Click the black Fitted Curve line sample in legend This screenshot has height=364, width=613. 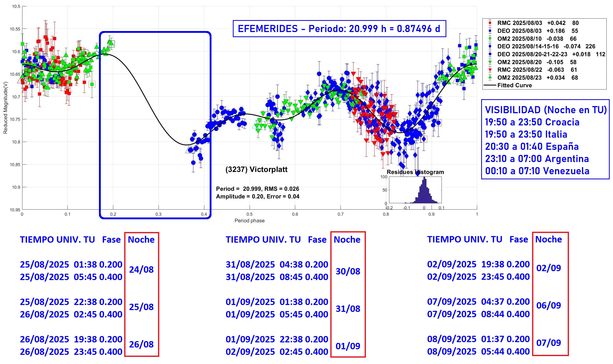coord(490,85)
